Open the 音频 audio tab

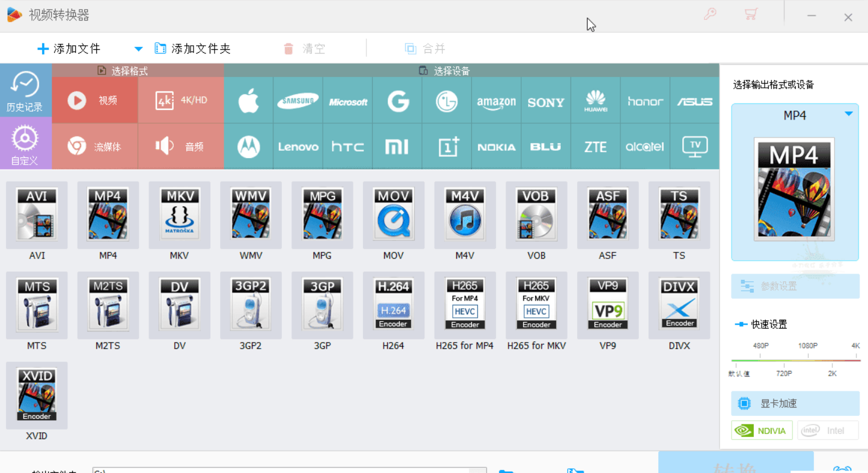[181, 147]
